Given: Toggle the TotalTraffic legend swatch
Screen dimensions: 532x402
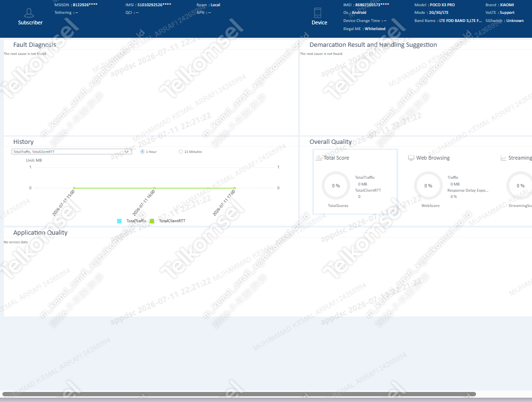Looking at the screenshot, I should pyautogui.click(x=120, y=221).
